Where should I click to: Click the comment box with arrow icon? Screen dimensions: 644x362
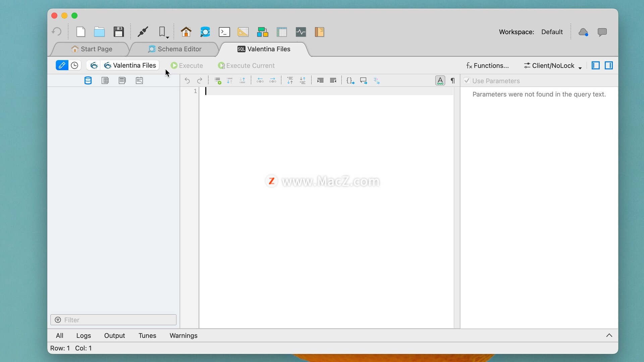pos(364,80)
